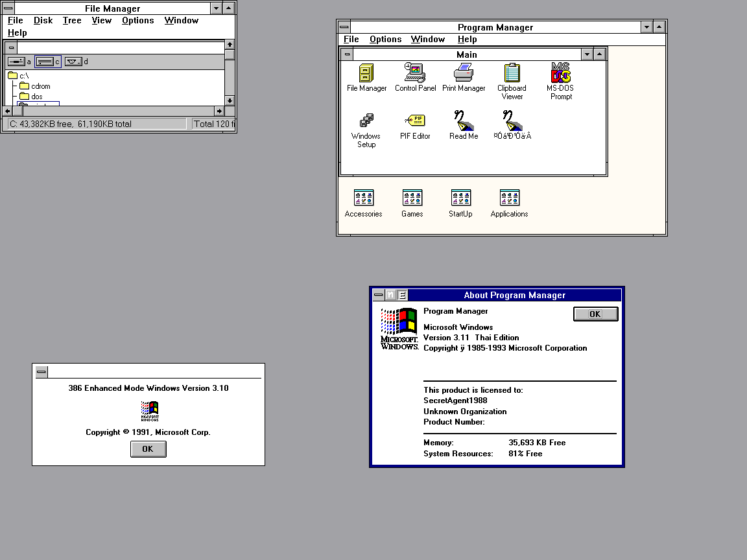Launch Control Panel from the Main group
The height and width of the screenshot is (560, 747).
click(x=415, y=73)
